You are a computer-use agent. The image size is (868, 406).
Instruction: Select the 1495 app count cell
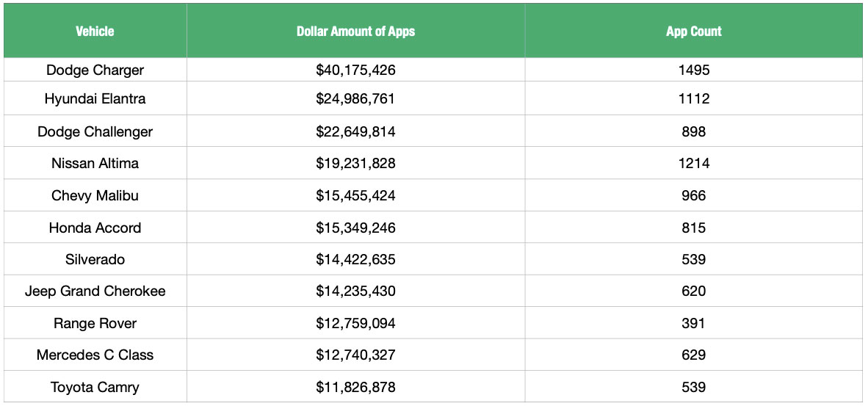pyautogui.click(x=693, y=70)
